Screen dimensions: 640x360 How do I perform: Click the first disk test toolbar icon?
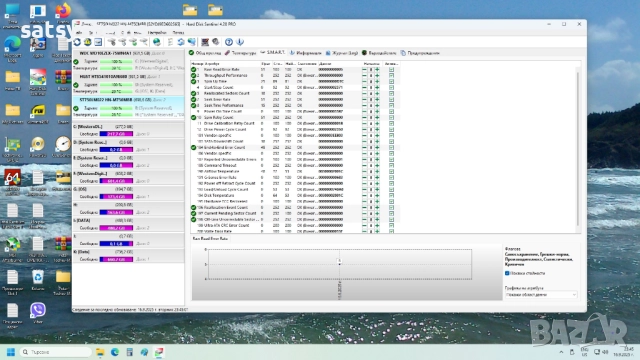[x=112, y=42]
